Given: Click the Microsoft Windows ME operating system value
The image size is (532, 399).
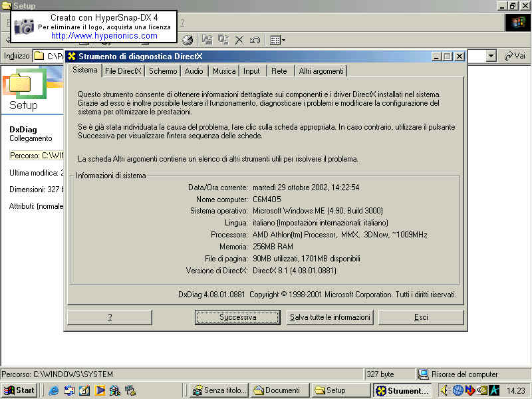Looking at the screenshot, I should pos(318,211).
